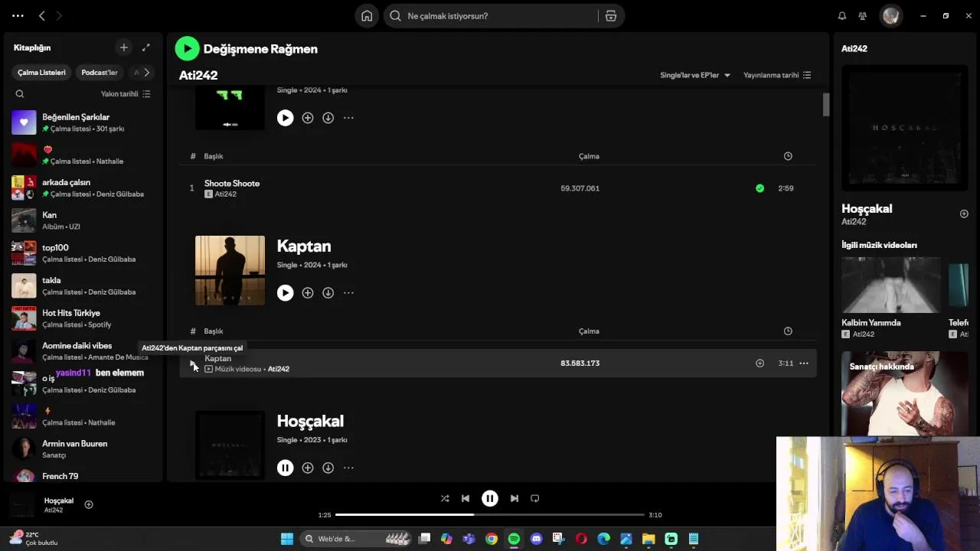Open Ati242 artist link on Kaptan row
This screenshot has width=980, height=551.
(x=279, y=369)
